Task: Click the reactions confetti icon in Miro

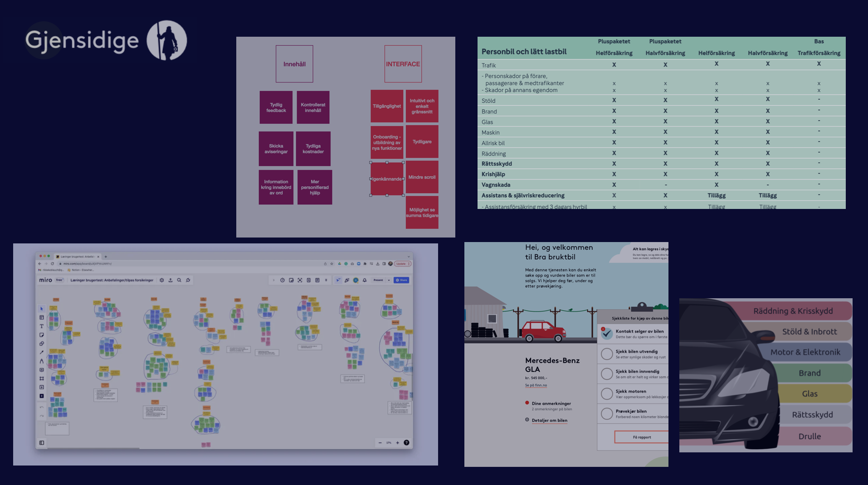Action: pyautogui.click(x=347, y=280)
